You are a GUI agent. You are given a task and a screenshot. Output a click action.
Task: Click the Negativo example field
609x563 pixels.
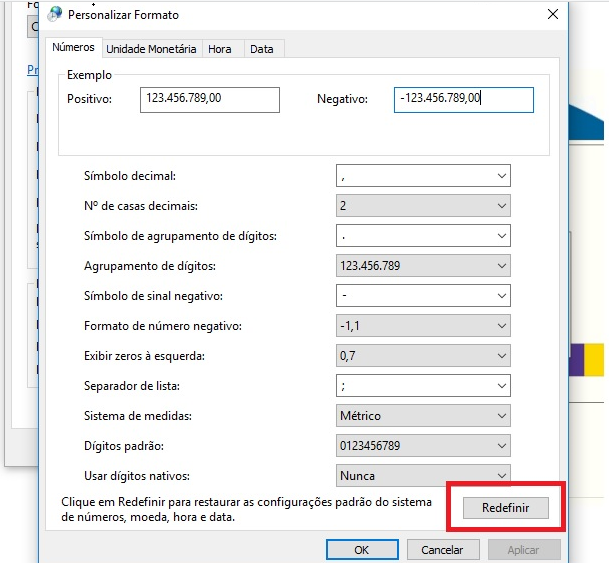[x=463, y=99]
